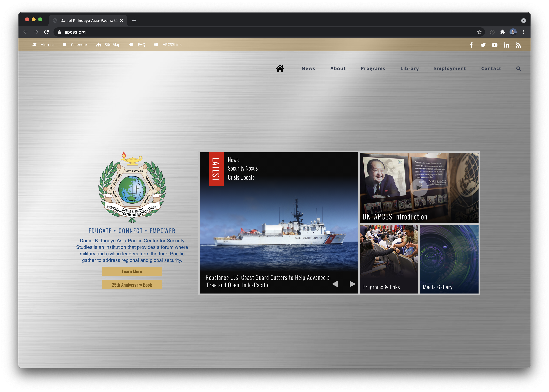Open the Calendar link
The height and width of the screenshot is (392, 549).
[75, 45]
